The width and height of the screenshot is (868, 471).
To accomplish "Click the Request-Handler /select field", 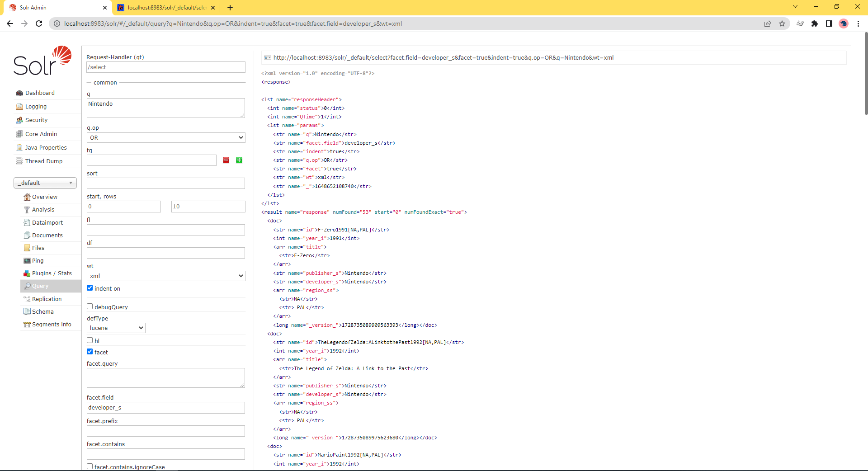I will pos(166,67).
